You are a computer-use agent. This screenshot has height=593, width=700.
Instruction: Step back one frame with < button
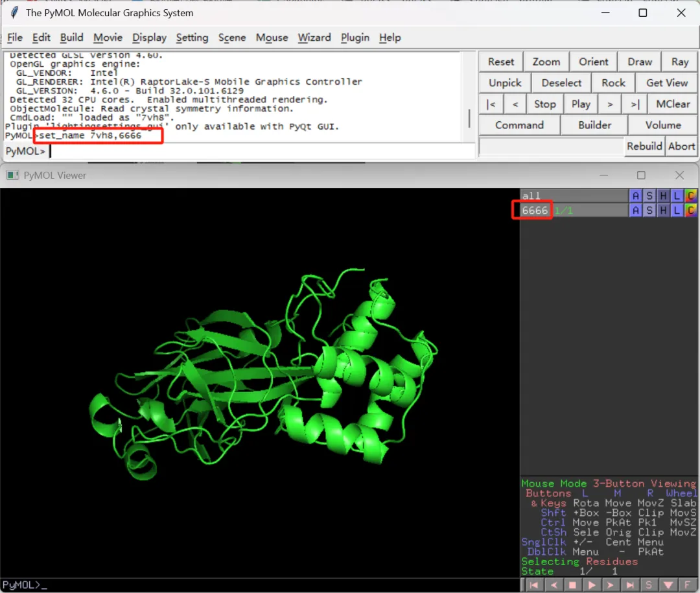coord(515,104)
